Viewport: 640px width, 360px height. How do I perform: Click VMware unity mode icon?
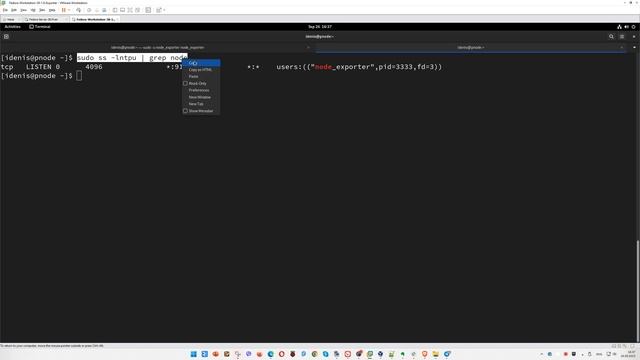tap(138, 10)
